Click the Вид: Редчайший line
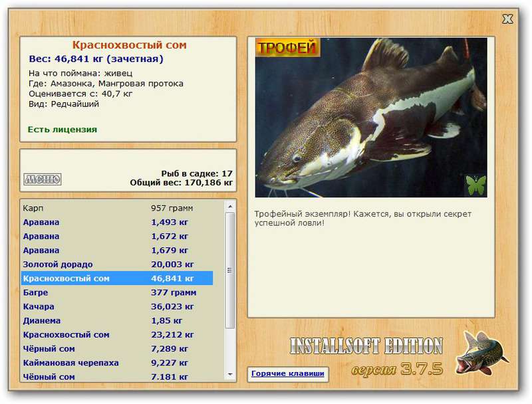Viewport: 532px width, 404px height. coord(64,104)
